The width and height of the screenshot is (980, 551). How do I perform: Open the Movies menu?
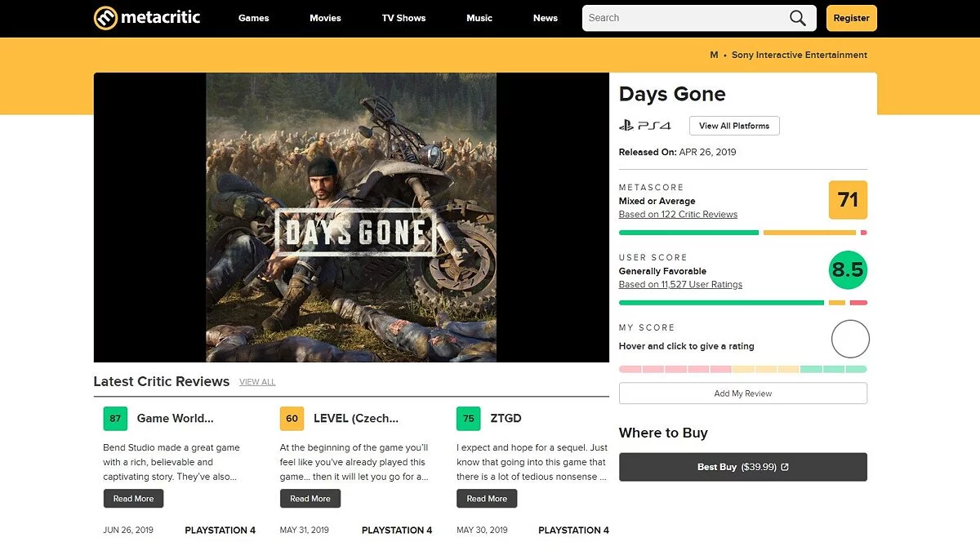point(325,18)
